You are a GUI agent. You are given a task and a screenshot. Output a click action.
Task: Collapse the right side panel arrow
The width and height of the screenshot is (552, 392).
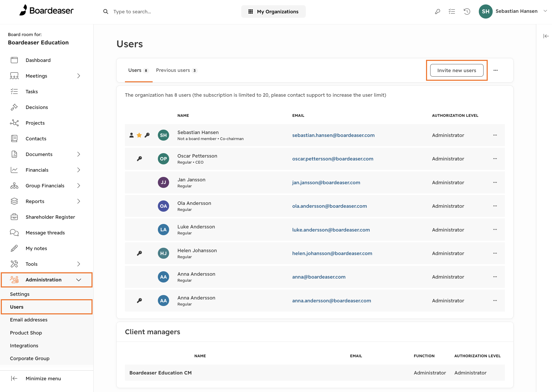(546, 36)
